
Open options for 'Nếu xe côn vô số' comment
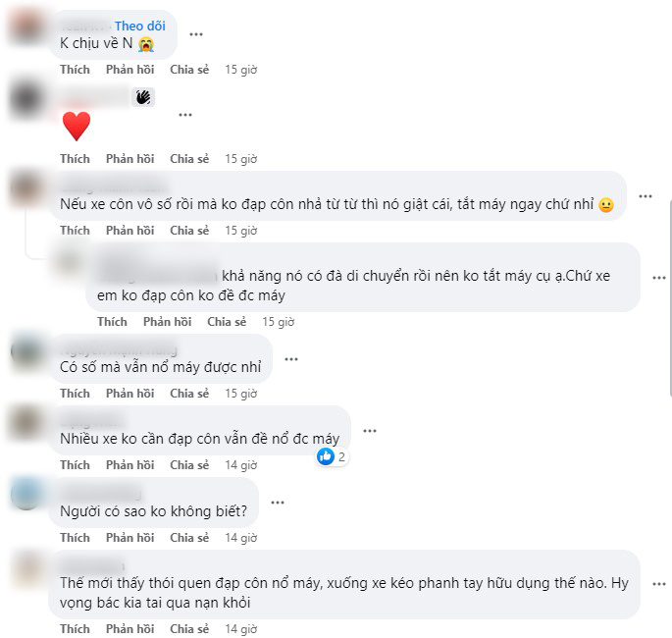[646, 196]
